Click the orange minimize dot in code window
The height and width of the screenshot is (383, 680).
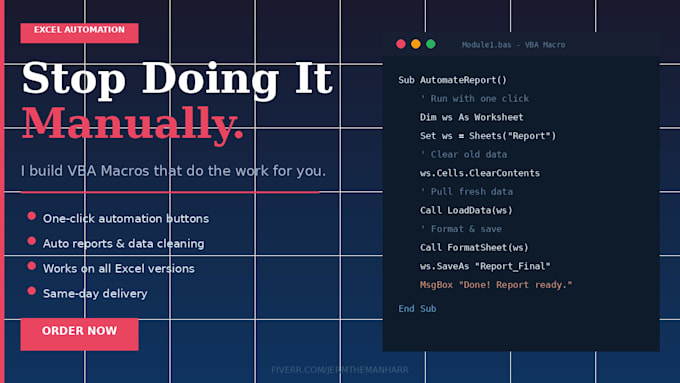(x=415, y=44)
